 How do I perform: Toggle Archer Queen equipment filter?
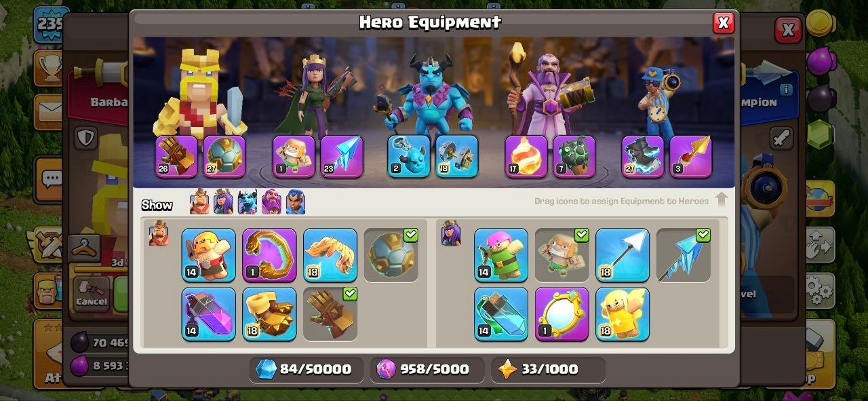[x=223, y=202]
